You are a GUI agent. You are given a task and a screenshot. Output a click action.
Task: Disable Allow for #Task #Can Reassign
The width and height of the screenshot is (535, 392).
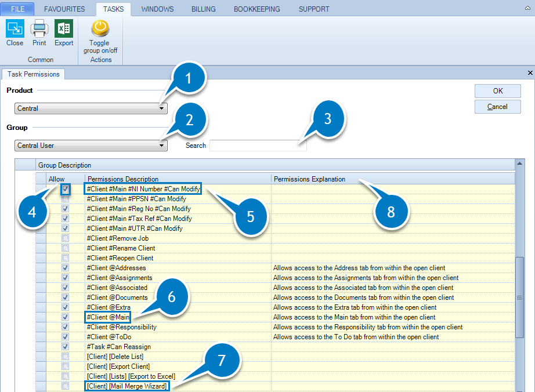click(65, 347)
